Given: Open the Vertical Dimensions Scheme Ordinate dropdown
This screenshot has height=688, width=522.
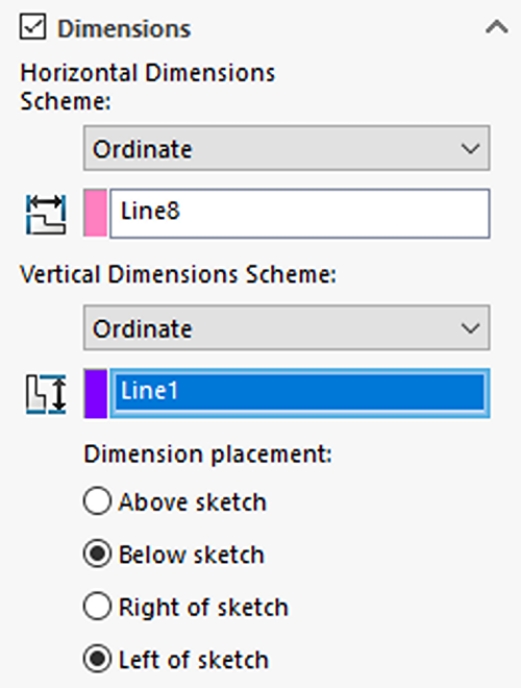Looking at the screenshot, I should click(286, 328).
